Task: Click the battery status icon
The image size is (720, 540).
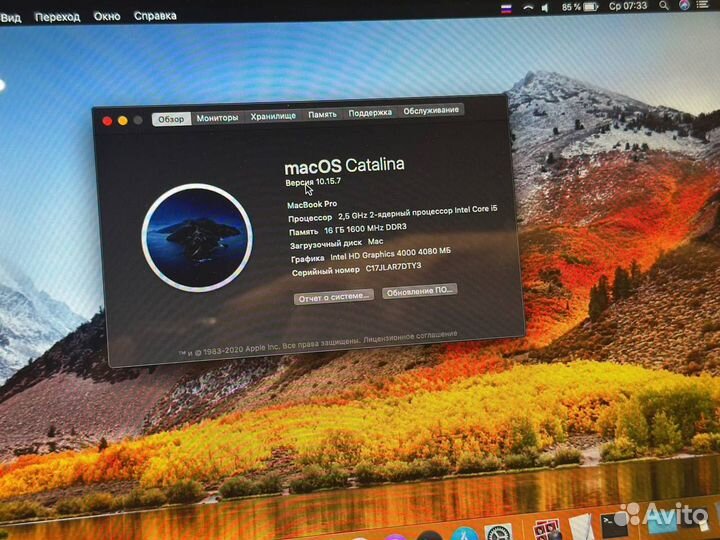Action: pos(591,7)
